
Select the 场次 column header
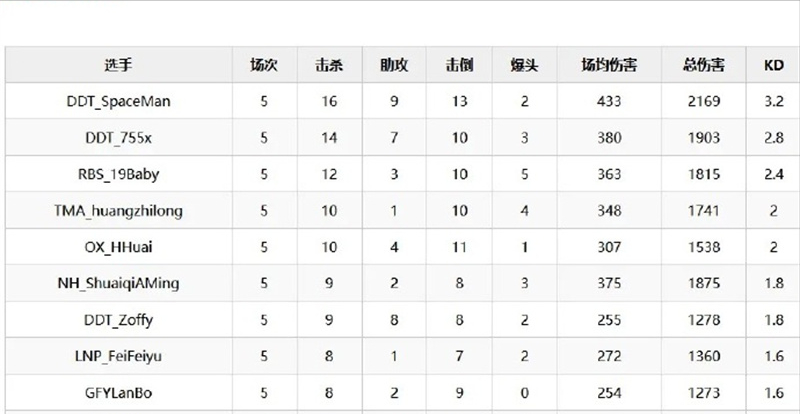click(264, 65)
